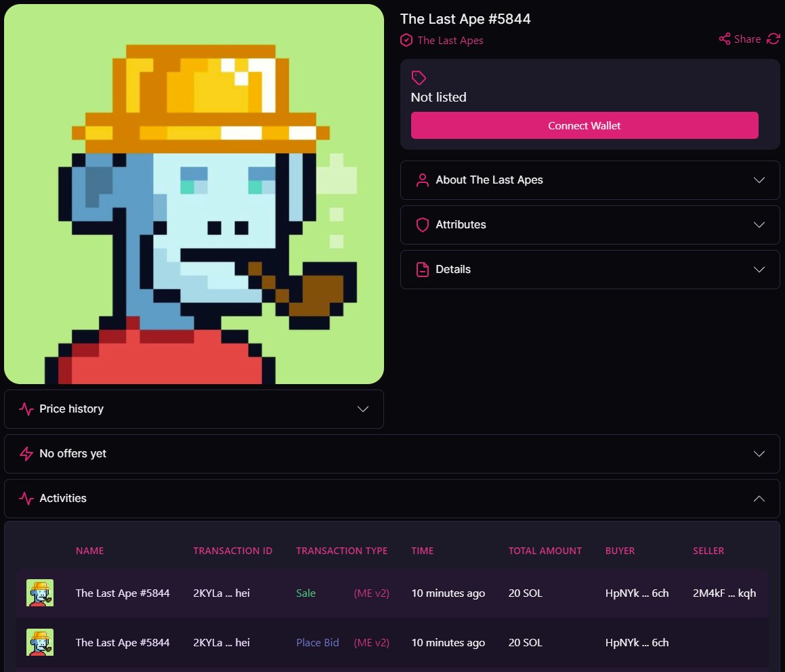The width and height of the screenshot is (785, 672).
Task: Click the ape thumbnail in the Sale row
Action: coord(39,593)
